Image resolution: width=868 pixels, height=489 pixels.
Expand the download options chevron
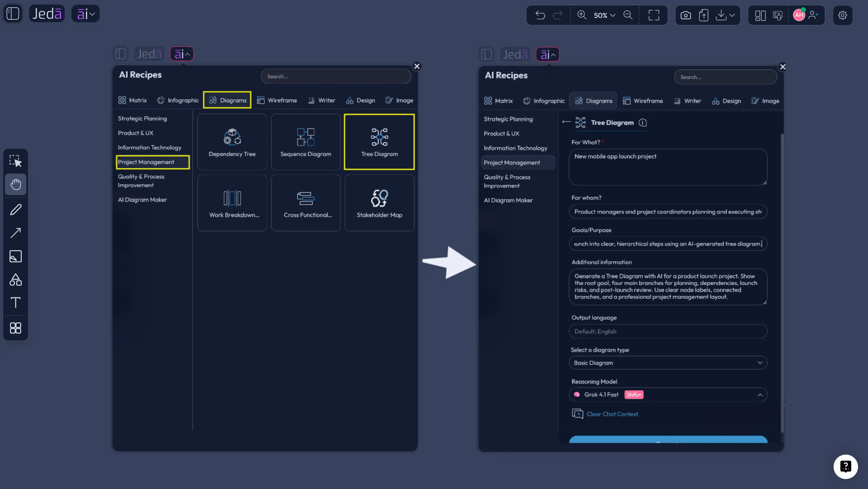(732, 15)
